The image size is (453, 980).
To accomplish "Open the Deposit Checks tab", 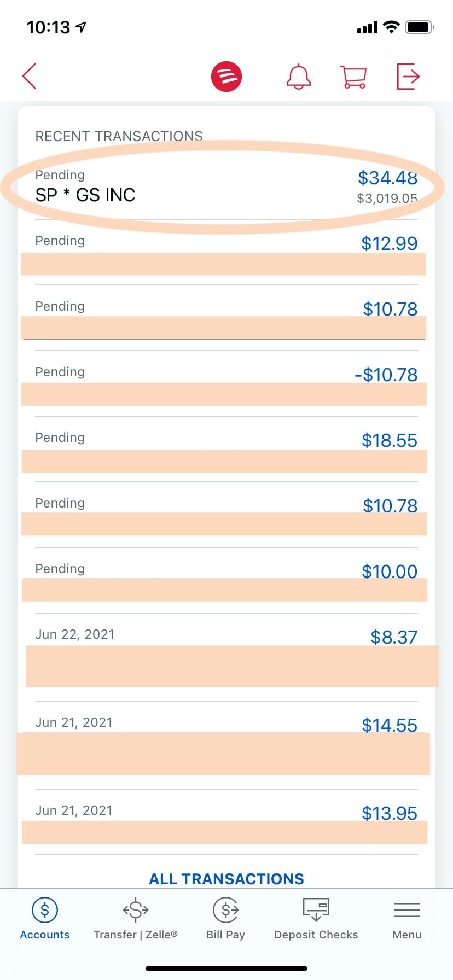I will click(x=316, y=919).
